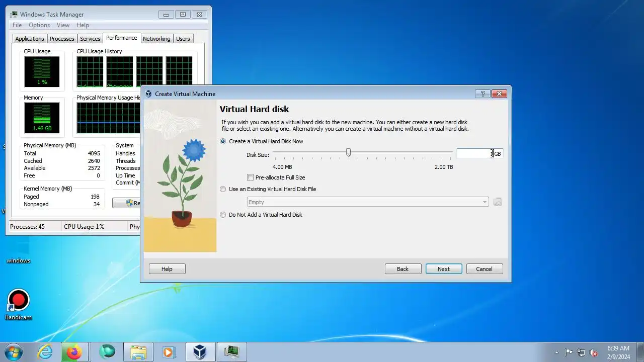The image size is (644, 362).
Task: Switch to Users tab in Task Manager
Action: 183,39
